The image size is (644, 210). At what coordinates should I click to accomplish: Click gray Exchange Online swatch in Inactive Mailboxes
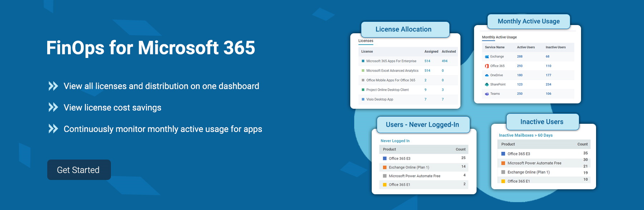coord(503,172)
